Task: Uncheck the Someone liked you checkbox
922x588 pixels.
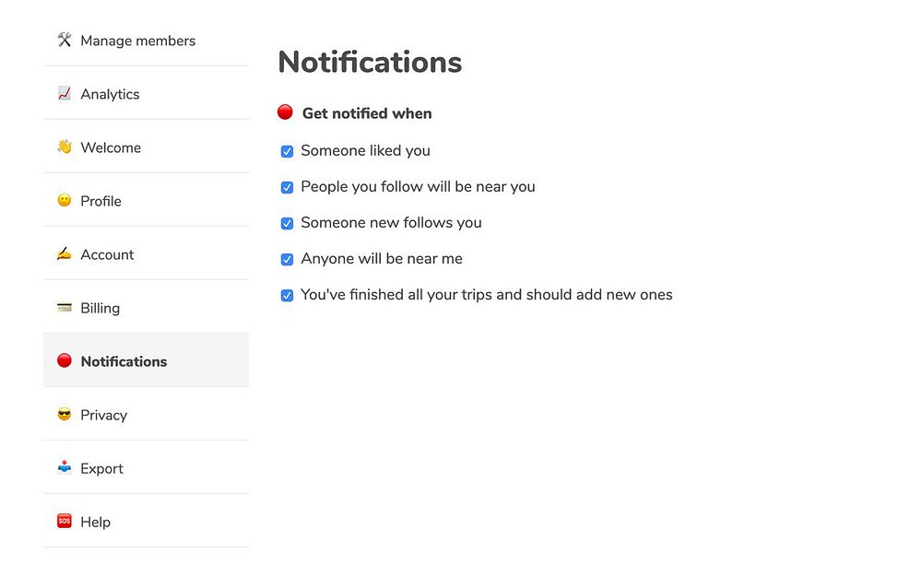Action: [x=287, y=151]
